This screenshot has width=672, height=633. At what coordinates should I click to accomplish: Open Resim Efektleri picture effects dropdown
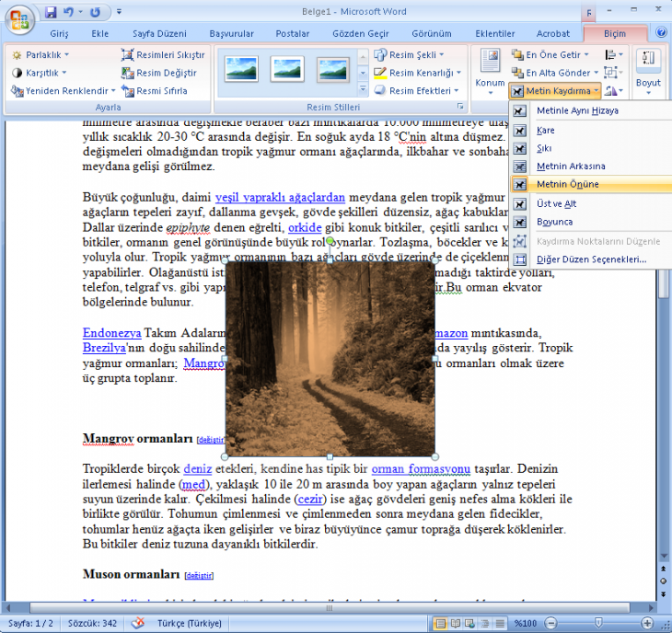coord(417,91)
